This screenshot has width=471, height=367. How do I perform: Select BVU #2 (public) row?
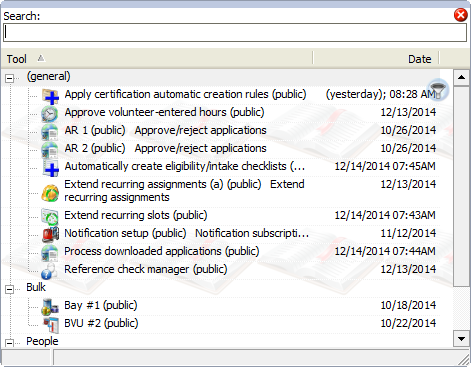tap(101, 323)
